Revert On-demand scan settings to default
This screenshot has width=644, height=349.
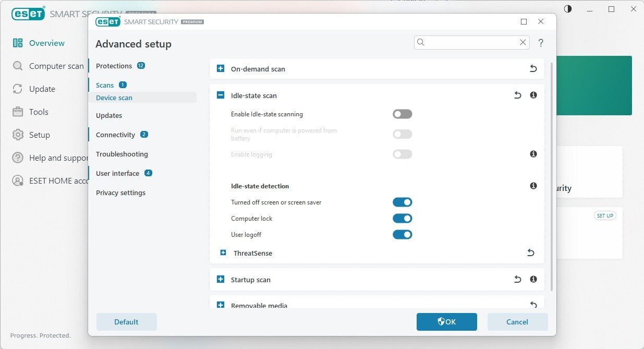(x=533, y=69)
